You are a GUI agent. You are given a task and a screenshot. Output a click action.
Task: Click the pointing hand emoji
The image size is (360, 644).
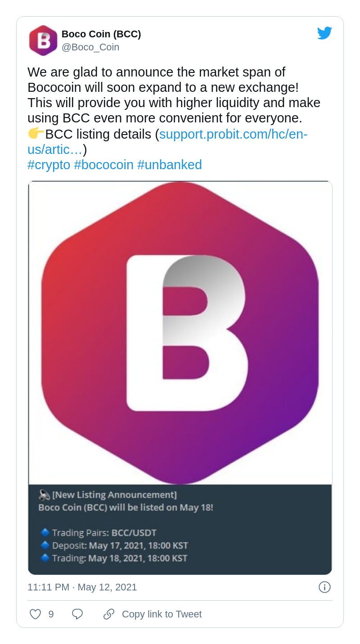[36, 134]
